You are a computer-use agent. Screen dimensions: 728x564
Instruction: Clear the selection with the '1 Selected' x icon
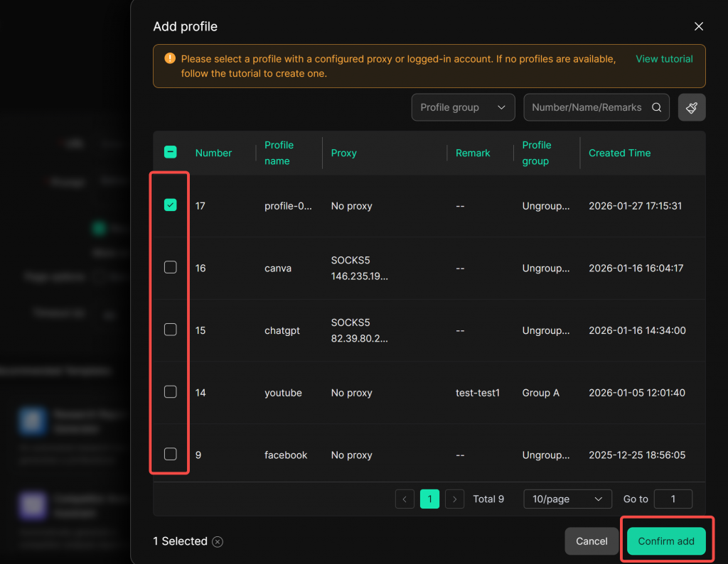(x=218, y=542)
